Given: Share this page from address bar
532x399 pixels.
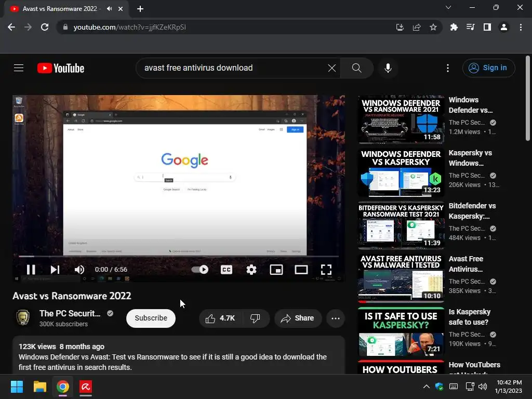Looking at the screenshot, I should pyautogui.click(x=417, y=27).
